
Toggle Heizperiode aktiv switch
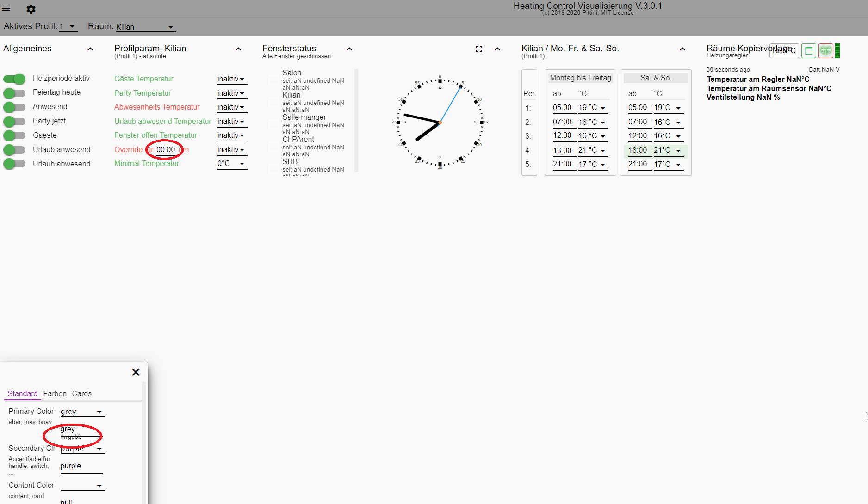coord(14,79)
